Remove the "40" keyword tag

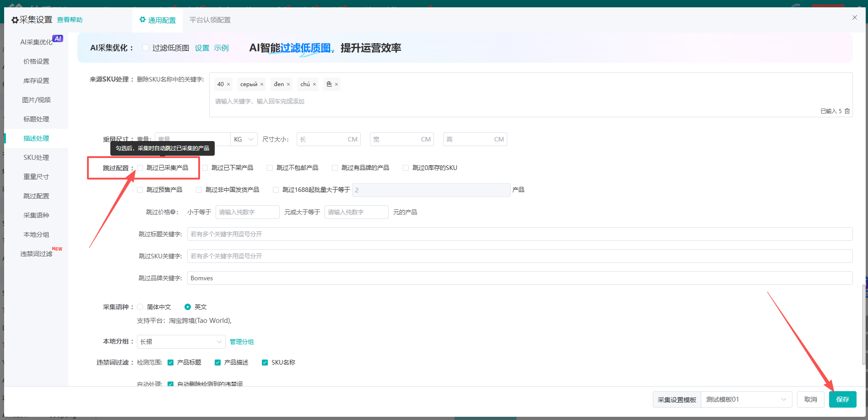pyautogui.click(x=228, y=84)
